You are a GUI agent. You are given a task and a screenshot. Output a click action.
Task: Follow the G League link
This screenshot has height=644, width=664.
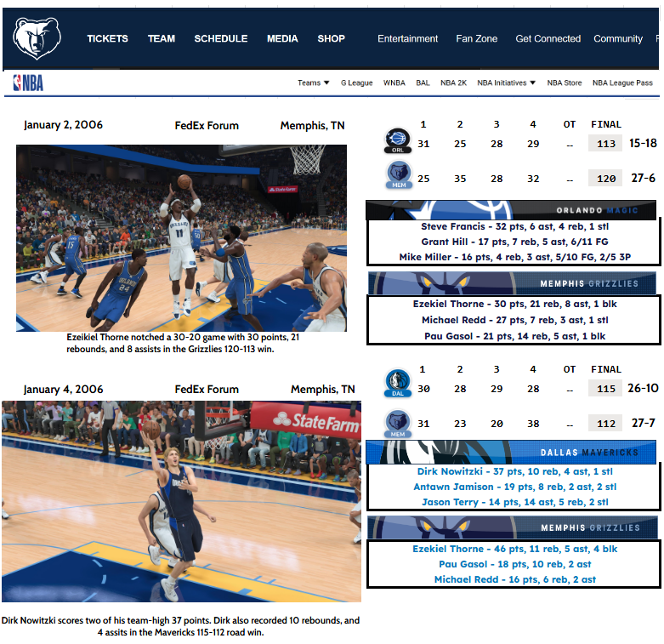[x=357, y=83]
